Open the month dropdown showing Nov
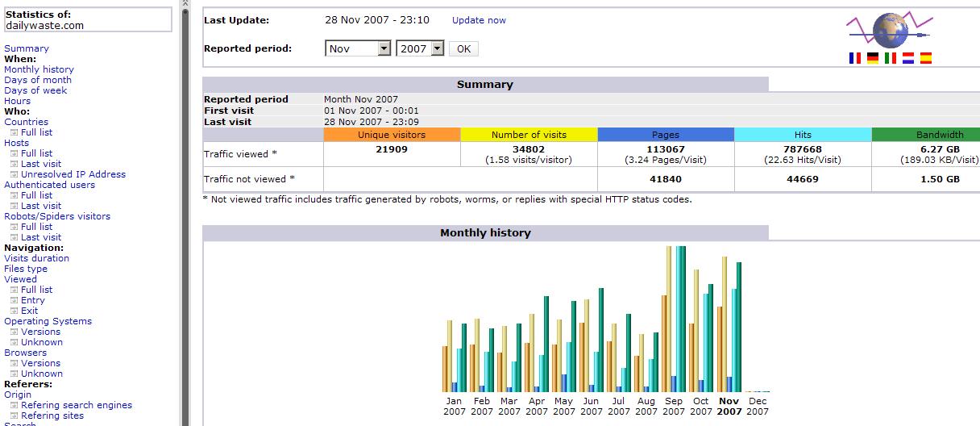 [359, 48]
